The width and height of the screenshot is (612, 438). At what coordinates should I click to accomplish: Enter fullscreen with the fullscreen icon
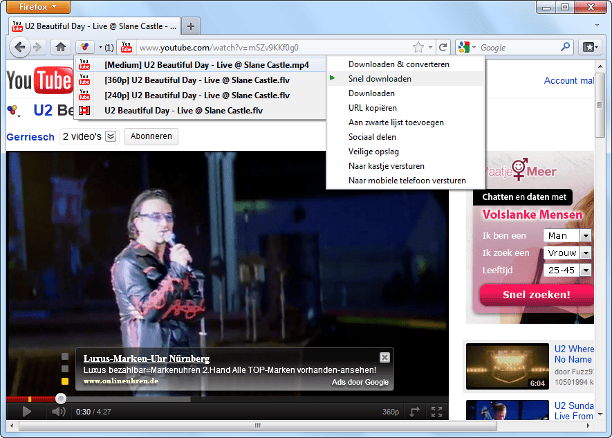tap(436, 411)
